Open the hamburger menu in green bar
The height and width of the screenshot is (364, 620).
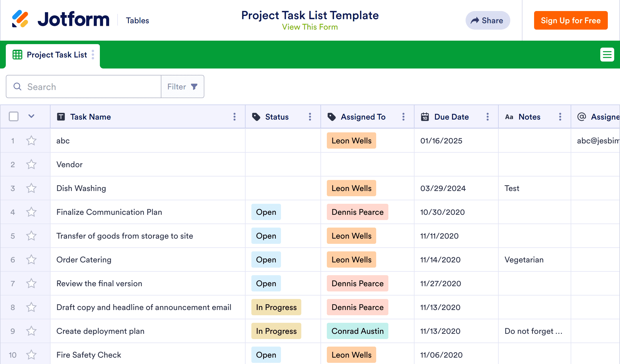click(x=607, y=55)
